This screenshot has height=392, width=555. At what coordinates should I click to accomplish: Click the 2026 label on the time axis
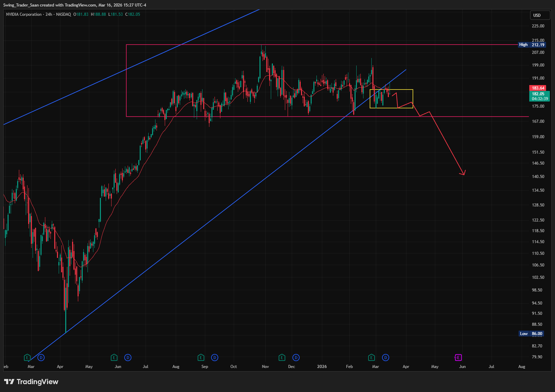tap(321, 366)
